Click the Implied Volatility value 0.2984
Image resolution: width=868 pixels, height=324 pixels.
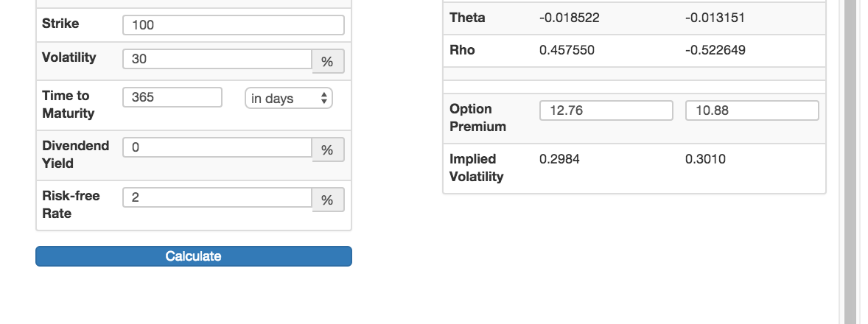coord(559,158)
